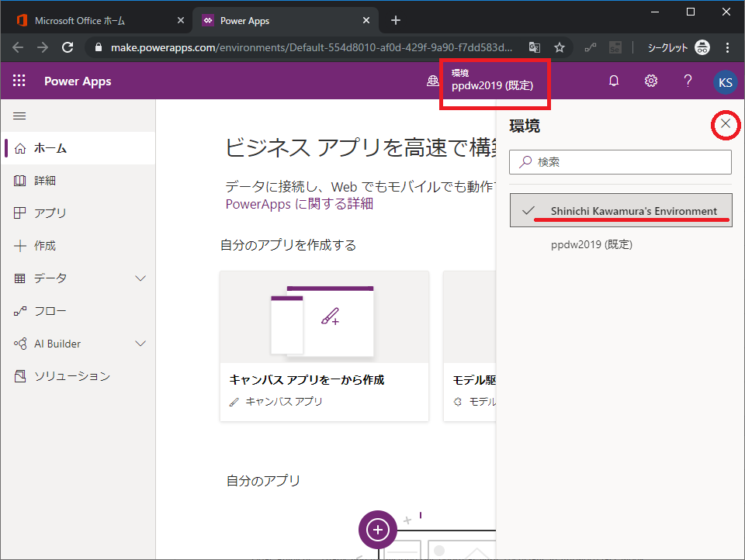This screenshot has height=560, width=745.
Task: Click the browser address bar URL
Action: click(311, 47)
